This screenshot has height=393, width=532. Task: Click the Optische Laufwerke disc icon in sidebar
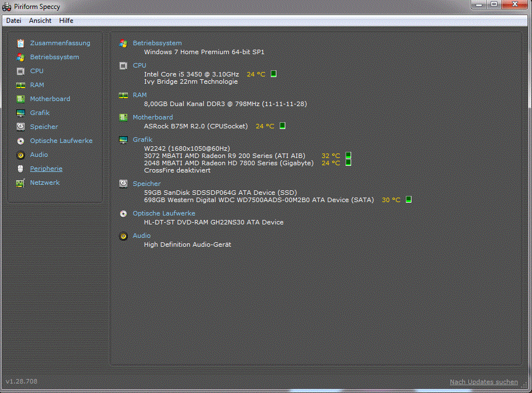(21, 141)
